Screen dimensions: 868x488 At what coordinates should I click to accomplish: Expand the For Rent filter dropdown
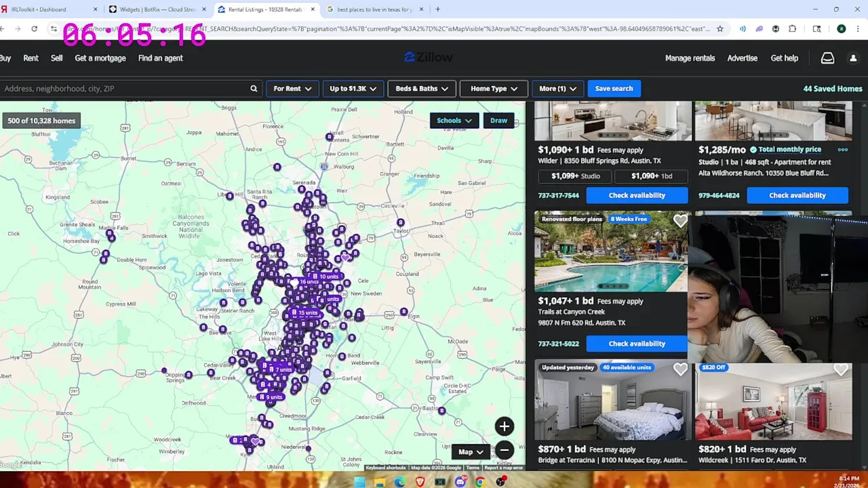tap(292, 89)
